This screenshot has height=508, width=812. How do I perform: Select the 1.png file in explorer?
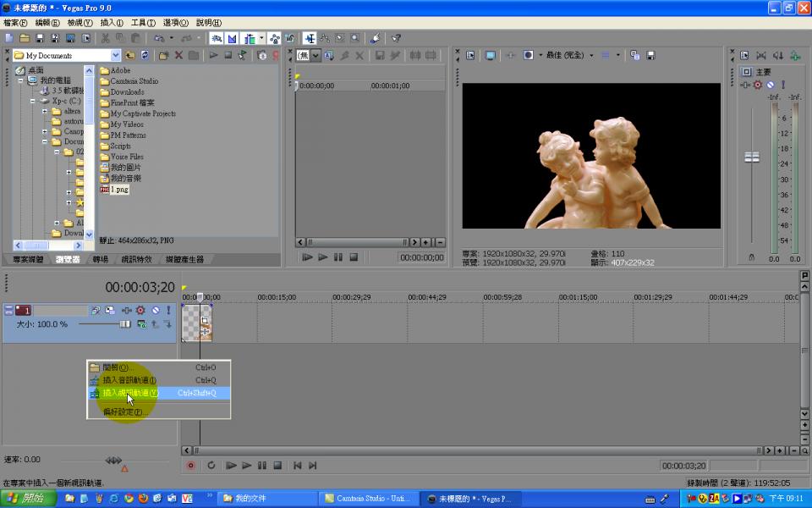coord(118,190)
